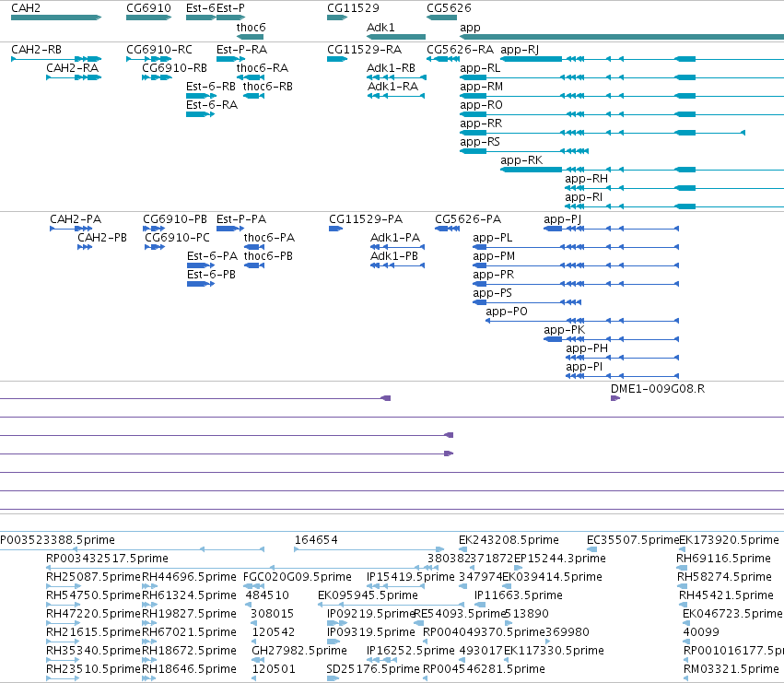Select the thoc6-RA transcript label
Viewport: 784px width, 683px height.
click(263, 68)
